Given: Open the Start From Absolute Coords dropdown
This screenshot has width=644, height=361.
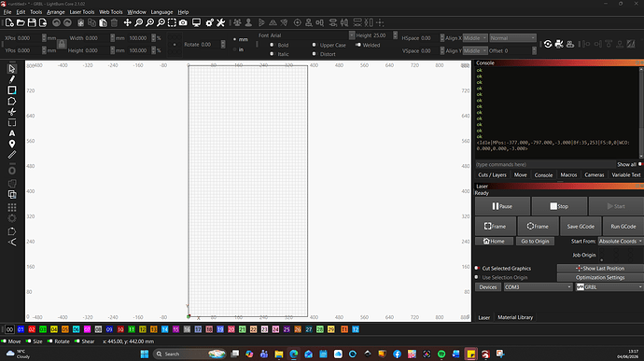Looking at the screenshot, I should click(621, 241).
